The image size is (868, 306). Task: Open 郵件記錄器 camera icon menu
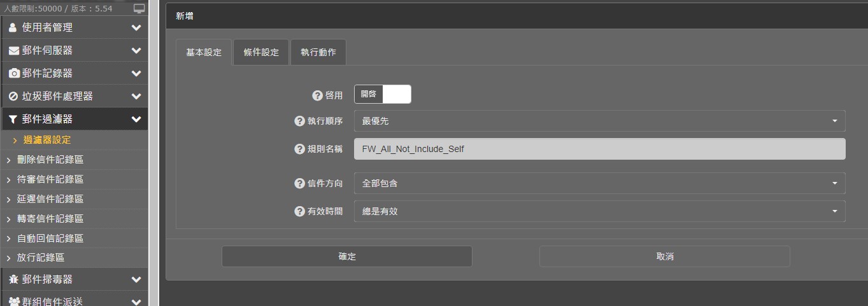pyautogui.click(x=13, y=73)
